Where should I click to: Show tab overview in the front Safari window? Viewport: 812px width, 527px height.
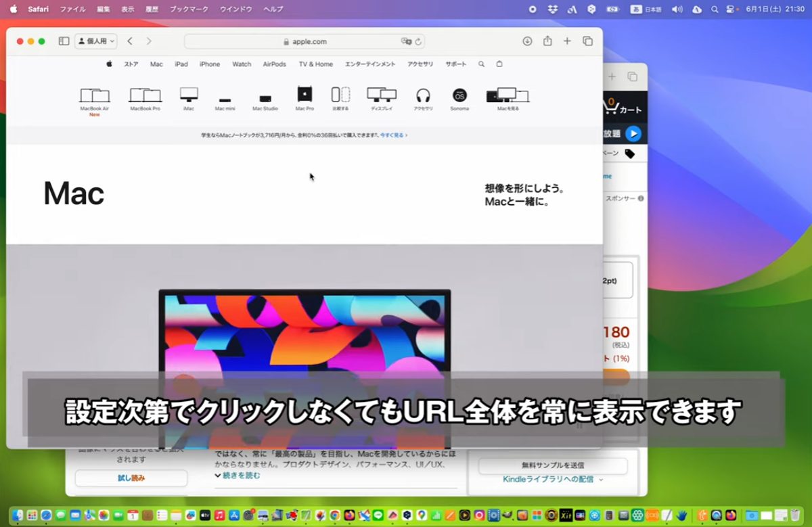[587, 41]
